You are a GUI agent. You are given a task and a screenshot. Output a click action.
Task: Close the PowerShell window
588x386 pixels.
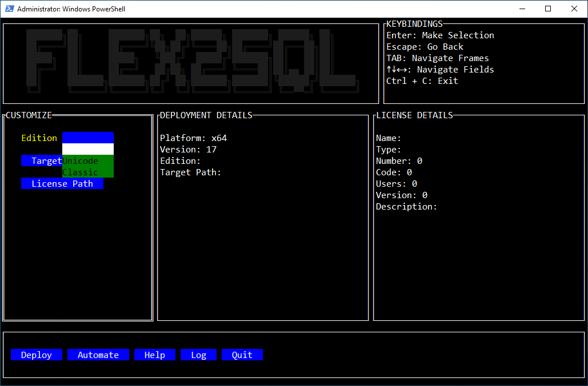(574, 9)
